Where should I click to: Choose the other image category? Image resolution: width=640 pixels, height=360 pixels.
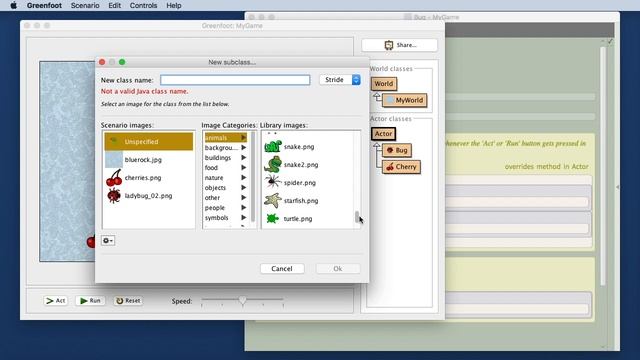[x=226, y=198]
